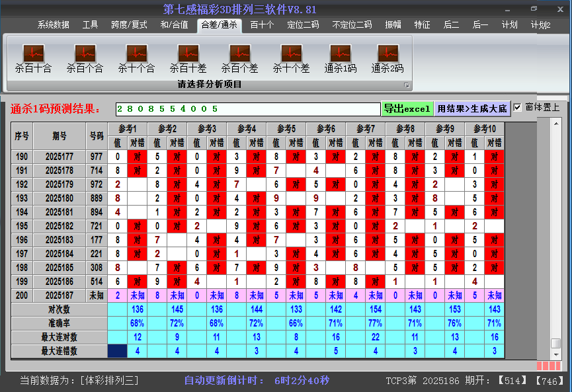
Task: Click the 参考5 column header
Action: click(286, 129)
